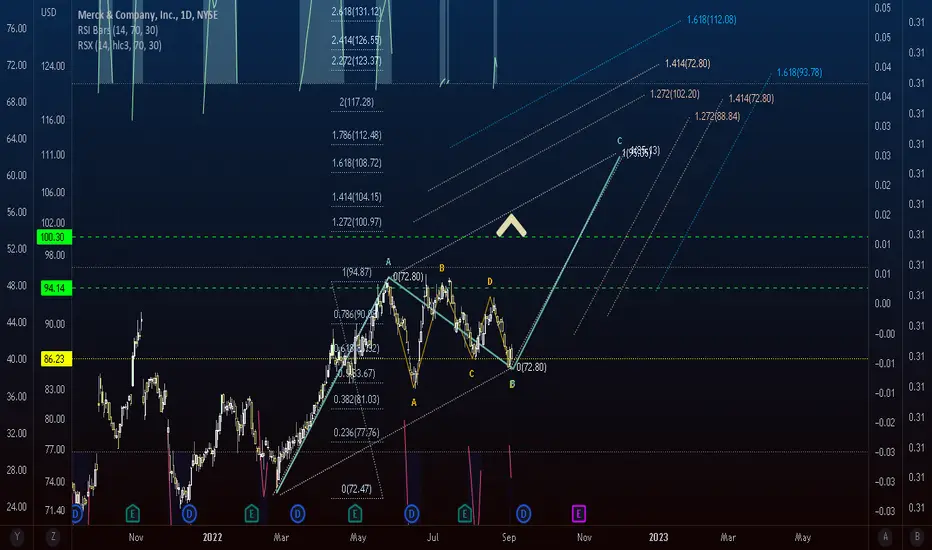Click the 1.272(88.84) projection label
The height and width of the screenshot is (550, 932).
click(717, 117)
